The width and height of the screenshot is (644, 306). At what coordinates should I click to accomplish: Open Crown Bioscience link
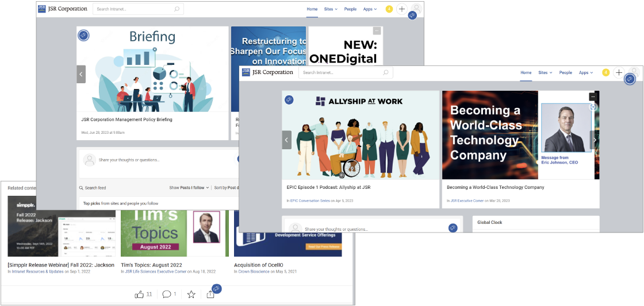(x=254, y=272)
